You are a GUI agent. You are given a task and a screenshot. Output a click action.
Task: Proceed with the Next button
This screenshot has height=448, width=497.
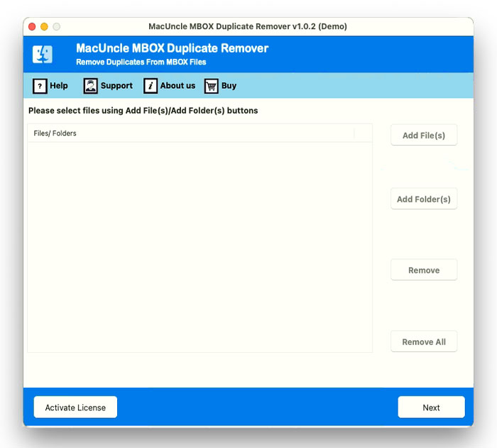click(x=431, y=408)
